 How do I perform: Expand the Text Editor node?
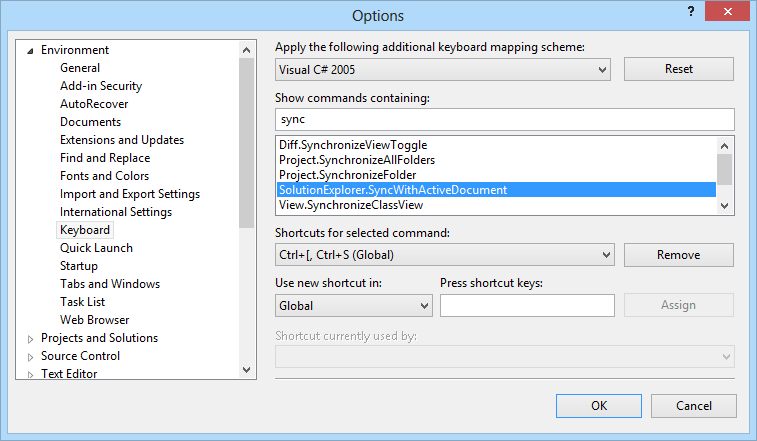click(x=30, y=375)
